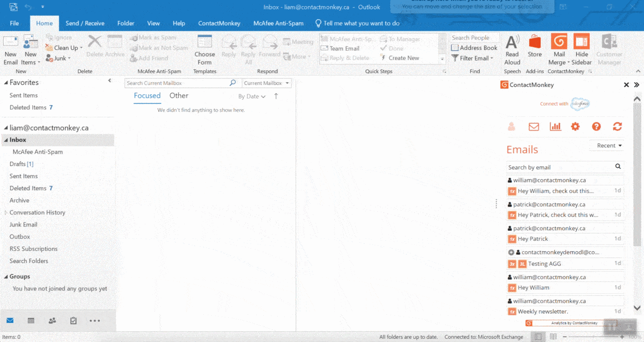Click Tell me what you want to do
Viewport: 644px width, 342px height.
(x=357, y=23)
